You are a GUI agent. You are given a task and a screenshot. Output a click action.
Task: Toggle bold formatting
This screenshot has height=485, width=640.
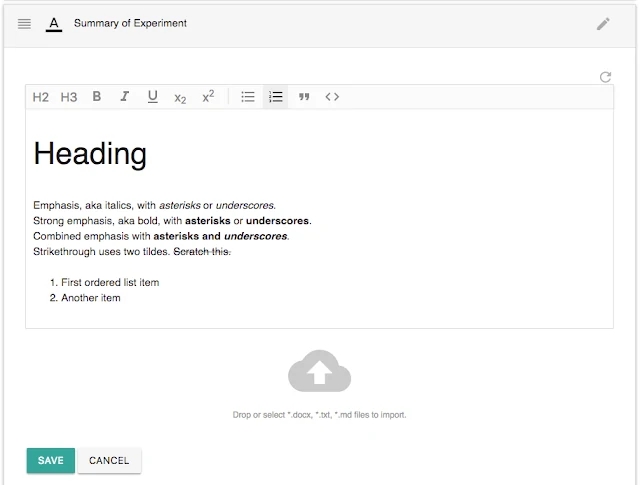[x=97, y=97]
